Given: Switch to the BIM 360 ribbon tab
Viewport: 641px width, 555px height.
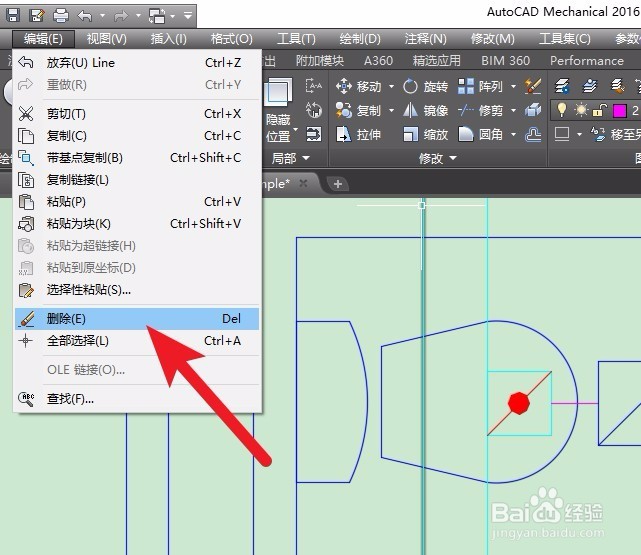Looking at the screenshot, I should tap(505, 61).
